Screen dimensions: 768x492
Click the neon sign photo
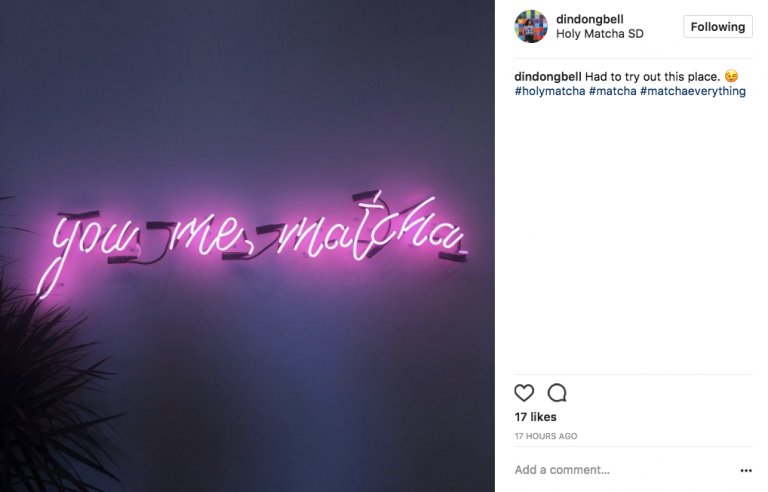247,246
